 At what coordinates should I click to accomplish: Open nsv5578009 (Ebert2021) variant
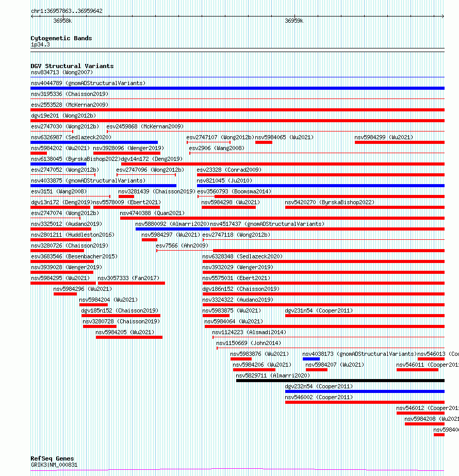127,202
